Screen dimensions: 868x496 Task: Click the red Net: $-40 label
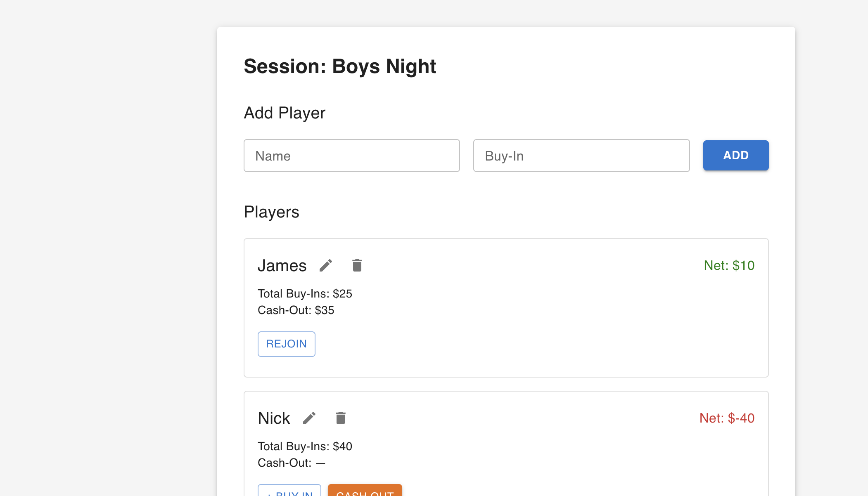pos(727,418)
